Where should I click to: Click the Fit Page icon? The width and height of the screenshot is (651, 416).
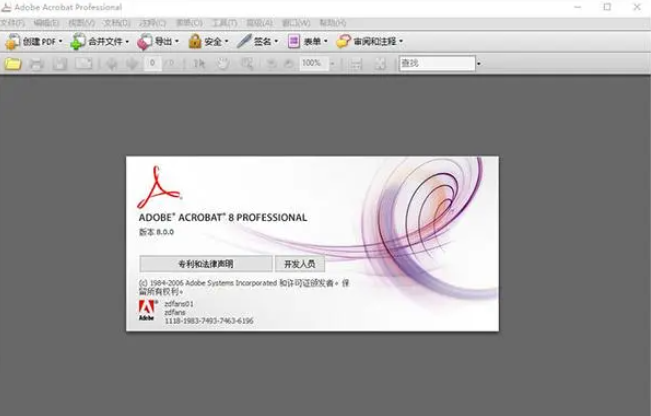(380, 64)
